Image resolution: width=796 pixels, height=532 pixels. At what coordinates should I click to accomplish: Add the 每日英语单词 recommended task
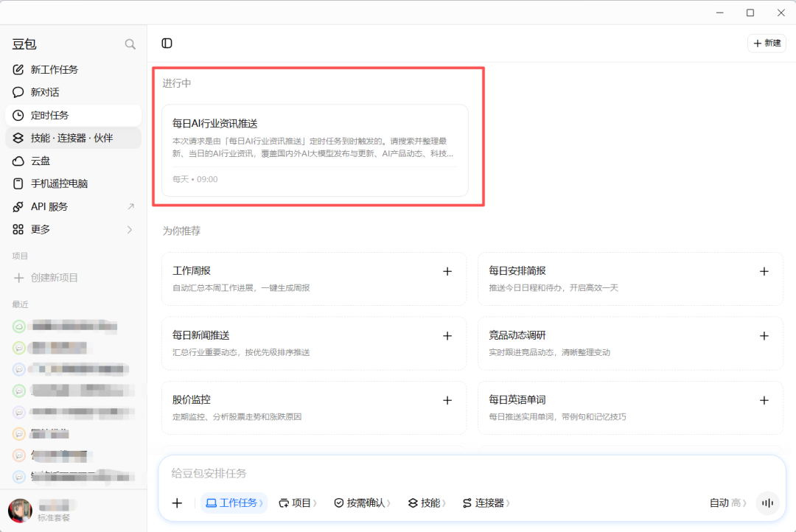(764, 401)
